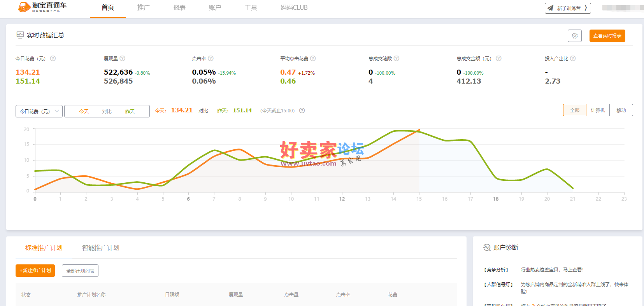The image size is (644, 306).
Task: Click the help icon next to 今日花费
Action: (53, 58)
